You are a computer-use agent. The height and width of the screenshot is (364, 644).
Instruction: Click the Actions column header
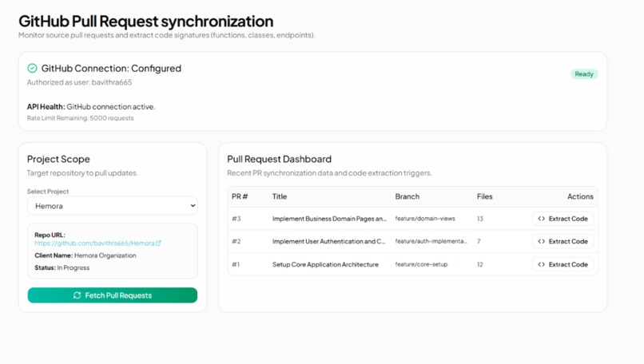coord(580,196)
